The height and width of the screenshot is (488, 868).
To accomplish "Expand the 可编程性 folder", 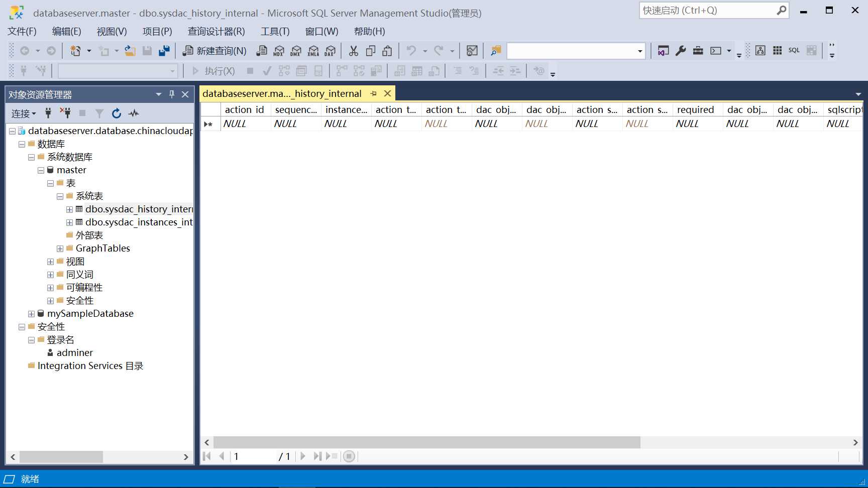I will coord(50,288).
